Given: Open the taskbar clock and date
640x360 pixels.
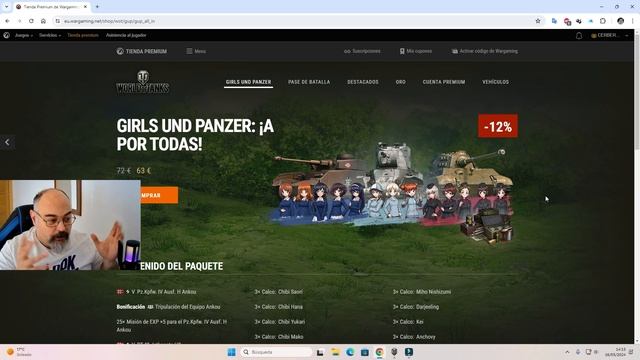Looking at the screenshot, I should [x=615, y=352].
